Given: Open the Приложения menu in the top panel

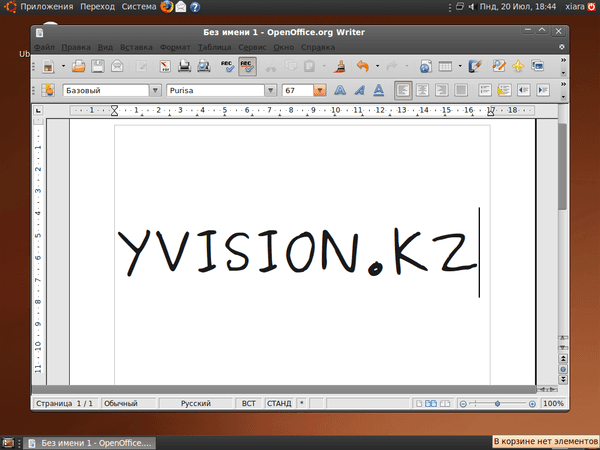Looking at the screenshot, I should click(x=47, y=7).
